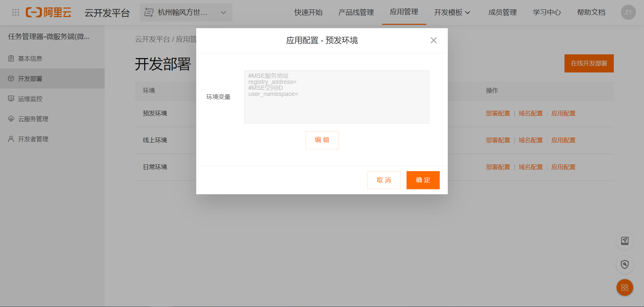Viewport: 644px width, 307px height.
Task: Go to 产品线管理 in top navigation
Action: 356,12
